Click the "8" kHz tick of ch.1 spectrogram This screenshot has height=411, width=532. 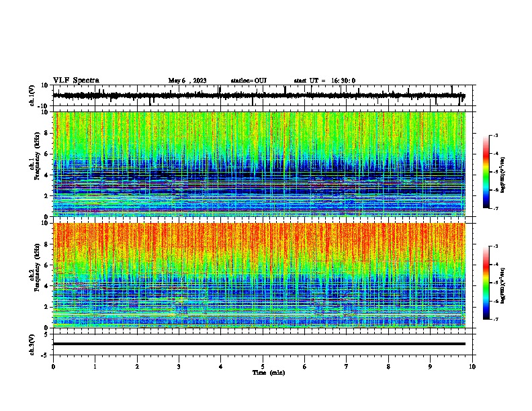pos(46,133)
